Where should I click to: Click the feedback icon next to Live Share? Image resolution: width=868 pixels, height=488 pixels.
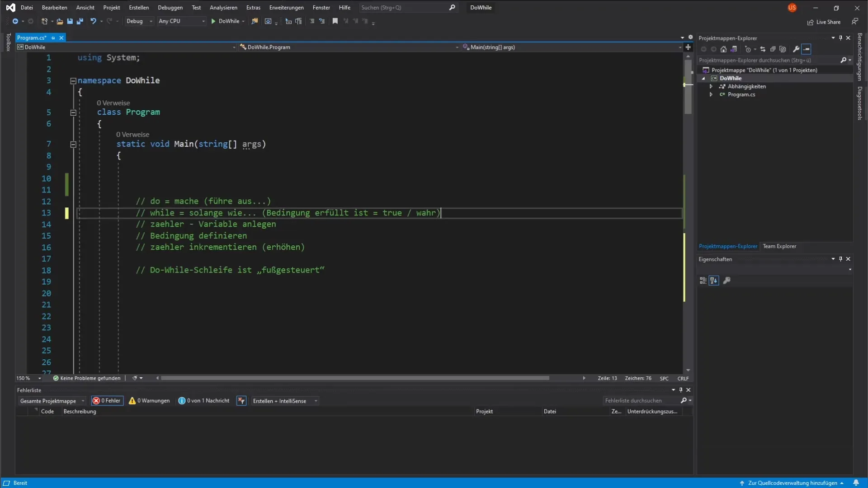(x=855, y=22)
